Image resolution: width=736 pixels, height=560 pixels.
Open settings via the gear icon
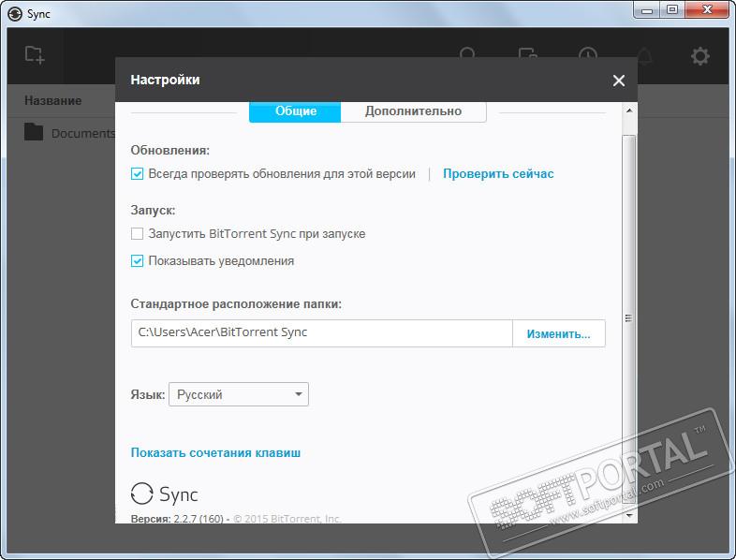pyautogui.click(x=699, y=56)
